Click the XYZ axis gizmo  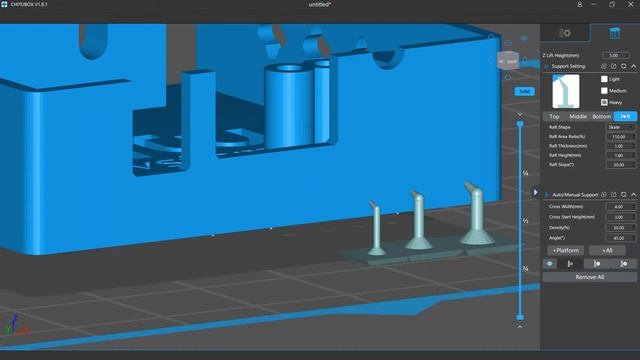(16, 325)
